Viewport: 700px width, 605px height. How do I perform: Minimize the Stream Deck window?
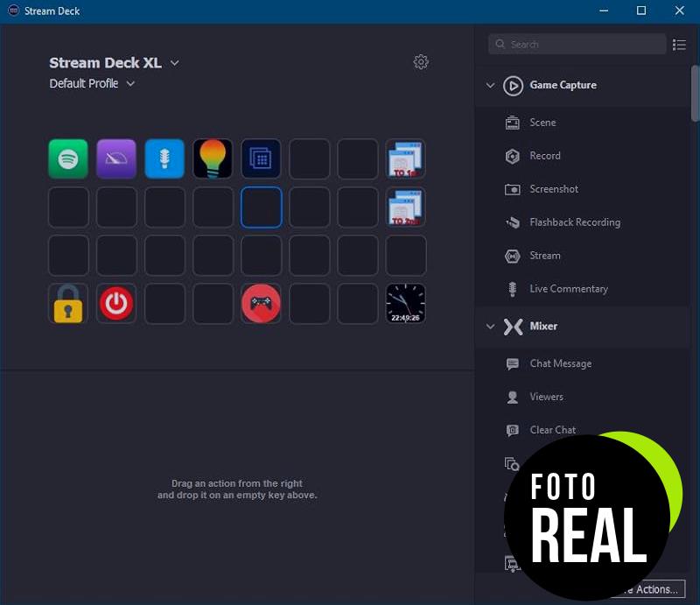[604, 11]
